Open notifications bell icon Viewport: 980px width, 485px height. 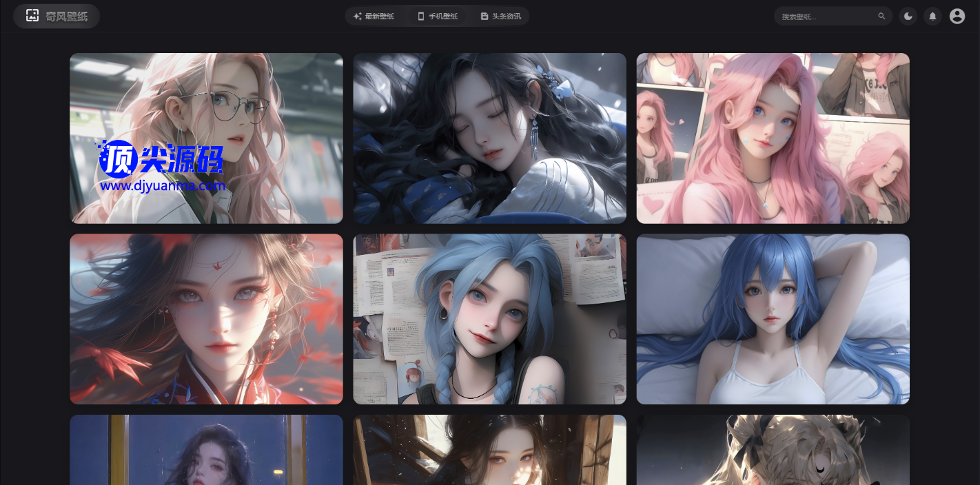pyautogui.click(x=932, y=16)
